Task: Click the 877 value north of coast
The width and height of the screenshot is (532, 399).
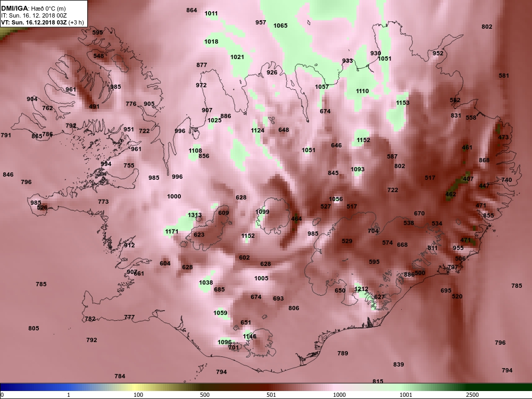Action: pyautogui.click(x=202, y=65)
